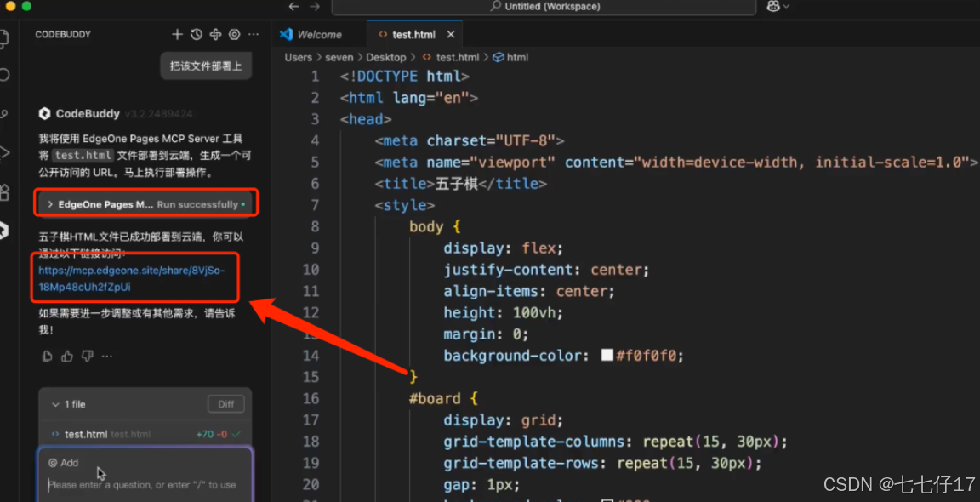Click the Users breadcrumb segment
This screenshot has width=980, height=502.
(298, 57)
